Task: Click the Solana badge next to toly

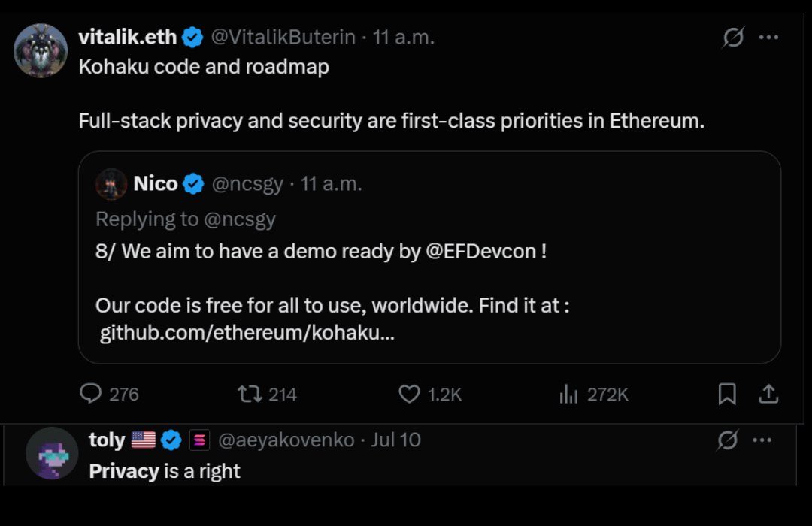Action: pos(199,440)
